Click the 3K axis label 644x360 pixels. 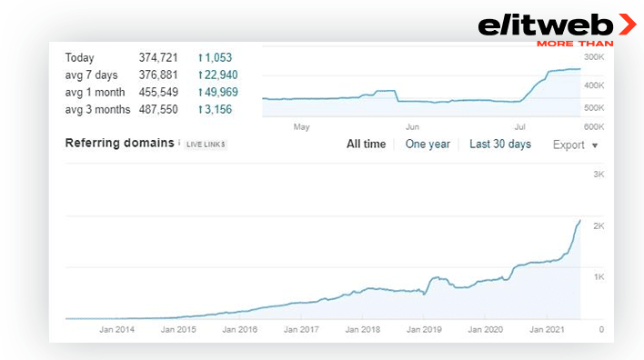pos(599,175)
